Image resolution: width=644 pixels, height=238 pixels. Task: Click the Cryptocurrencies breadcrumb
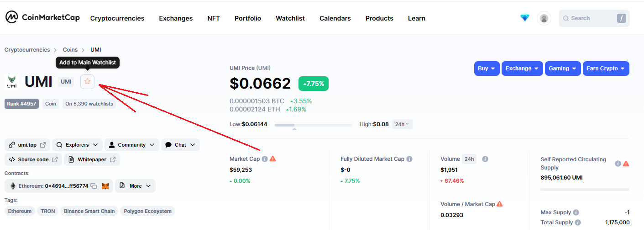click(x=27, y=49)
